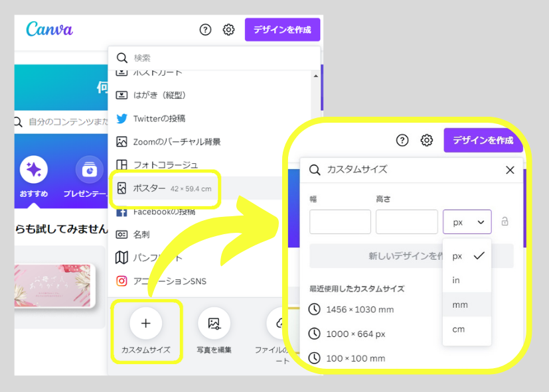This screenshot has height=392, width=549.
Task: Open the px unit dropdown
Action: tap(467, 222)
